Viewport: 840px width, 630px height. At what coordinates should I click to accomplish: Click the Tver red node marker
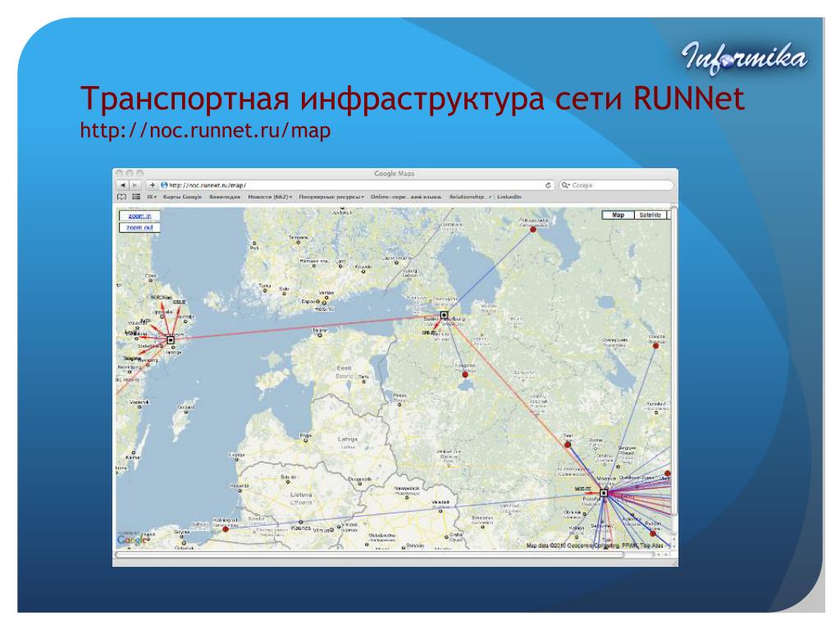(568, 445)
